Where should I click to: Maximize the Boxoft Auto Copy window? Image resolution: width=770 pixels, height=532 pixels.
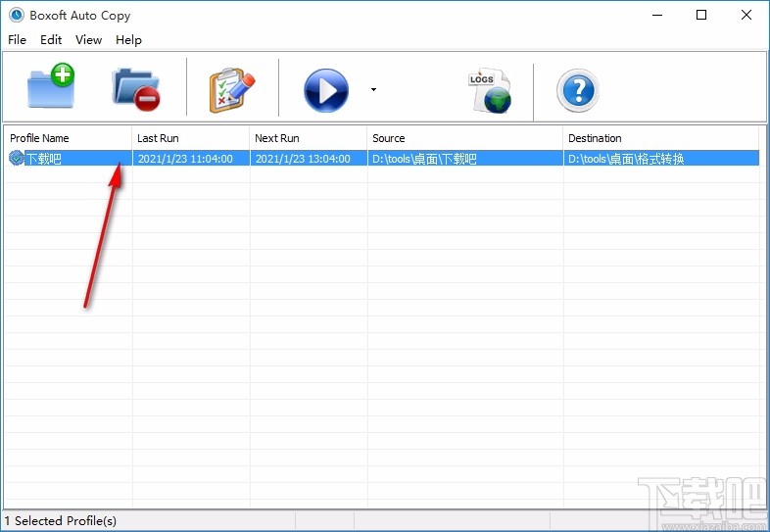(701, 15)
